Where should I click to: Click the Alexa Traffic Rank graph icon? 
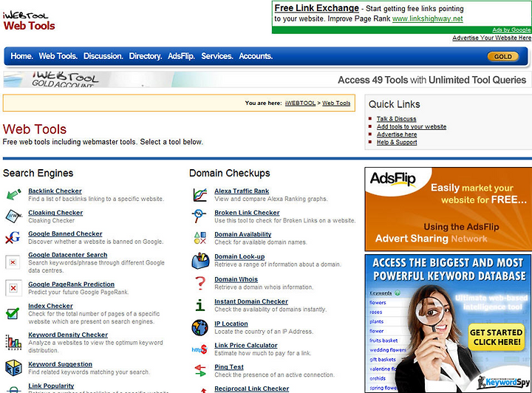coord(199,195)
